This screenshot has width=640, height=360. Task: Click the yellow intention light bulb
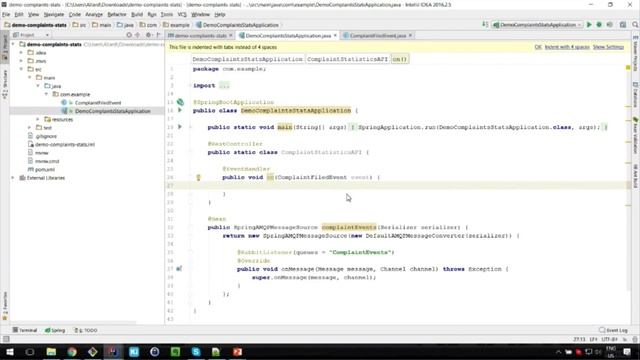point(198,177)
